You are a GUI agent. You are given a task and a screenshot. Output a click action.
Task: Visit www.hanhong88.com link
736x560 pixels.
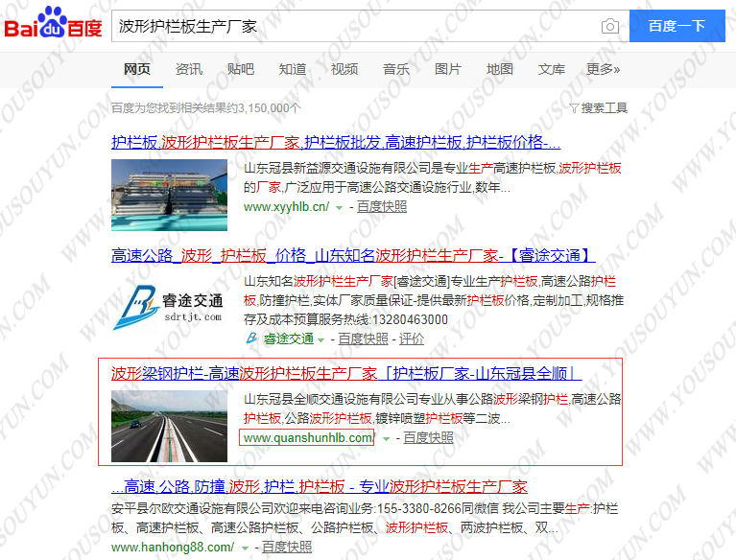tap(173, 547)
